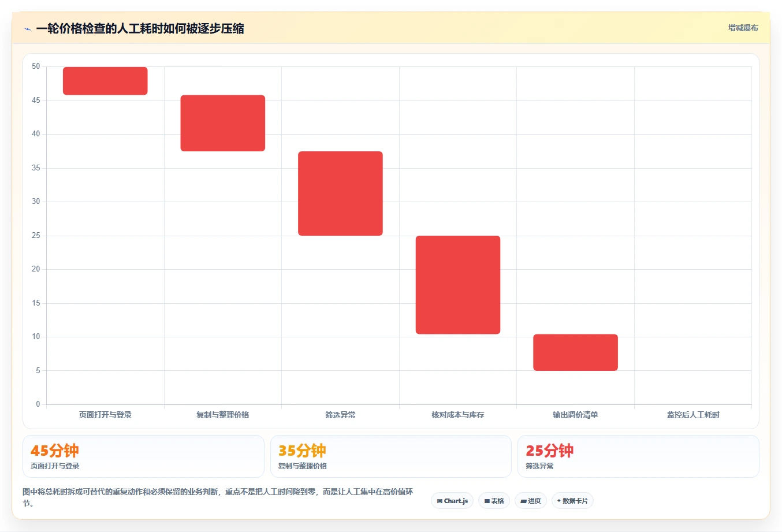
Task: Open the 35分钟 data card
Action: (391, 456)
